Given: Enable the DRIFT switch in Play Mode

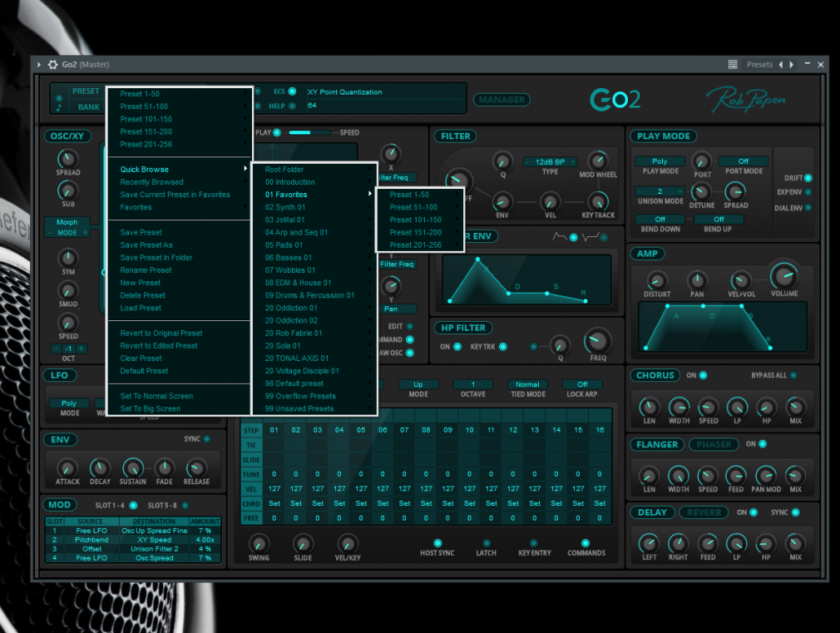Looking at the screenshot, I should tap(808, 178).
